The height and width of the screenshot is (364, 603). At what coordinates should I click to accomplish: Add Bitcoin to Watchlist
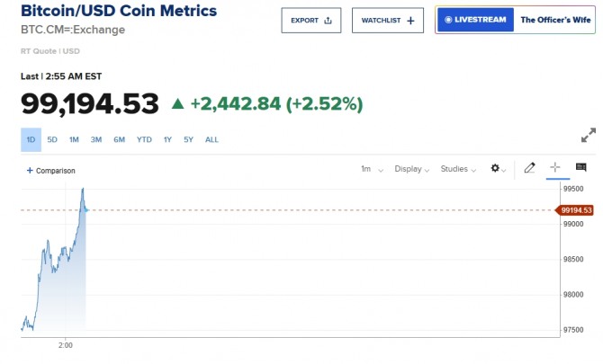point(386,20)
